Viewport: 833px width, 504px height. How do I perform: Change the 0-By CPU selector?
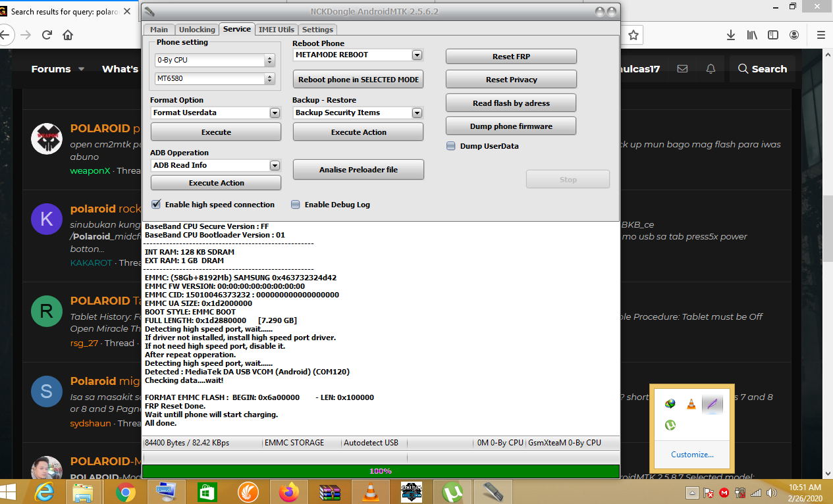pos(215,60)
